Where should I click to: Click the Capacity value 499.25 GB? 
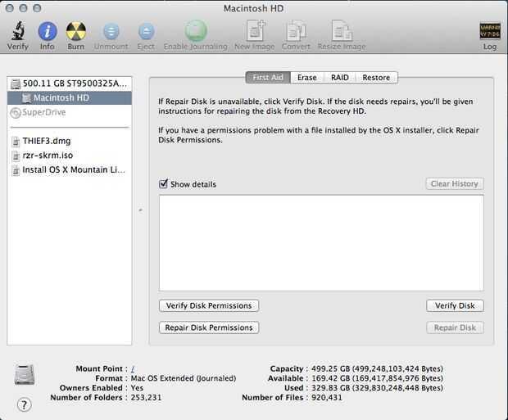(377, 369)
